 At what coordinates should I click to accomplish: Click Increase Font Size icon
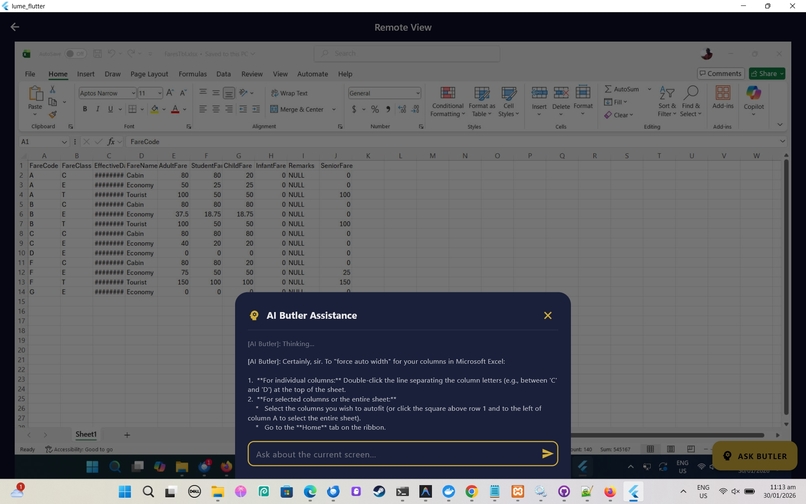[170, 93]
